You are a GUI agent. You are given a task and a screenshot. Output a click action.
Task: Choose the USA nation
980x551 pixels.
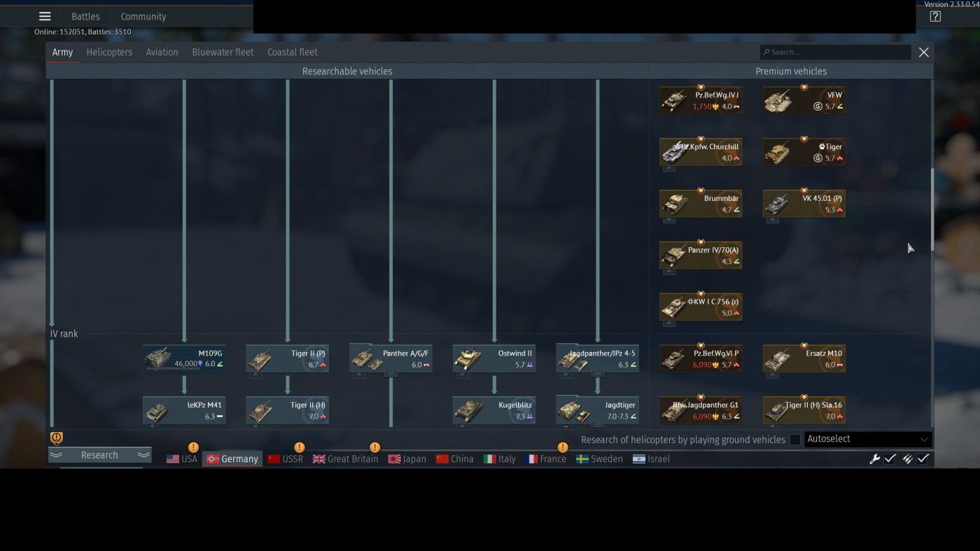click(182, 459)
